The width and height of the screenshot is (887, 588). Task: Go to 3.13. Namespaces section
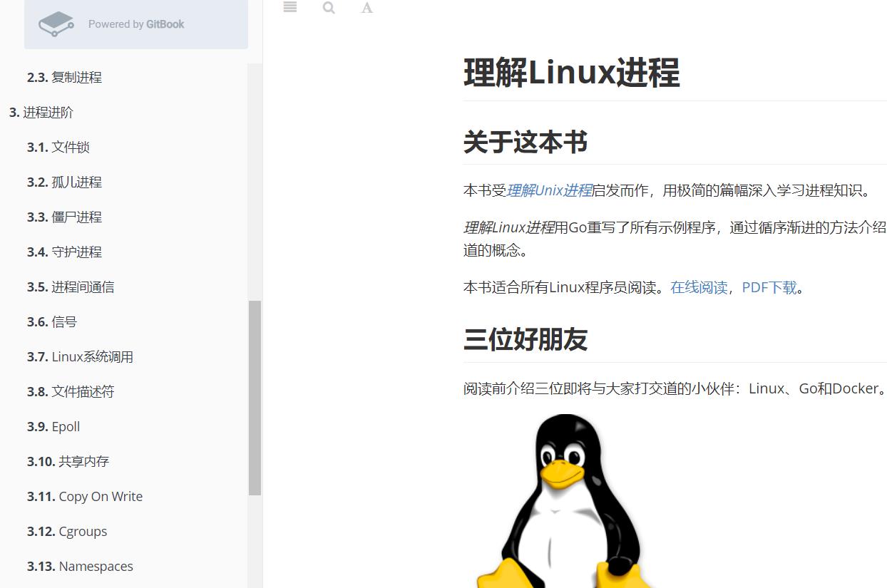pyautogui.click(x=80, y=566)
